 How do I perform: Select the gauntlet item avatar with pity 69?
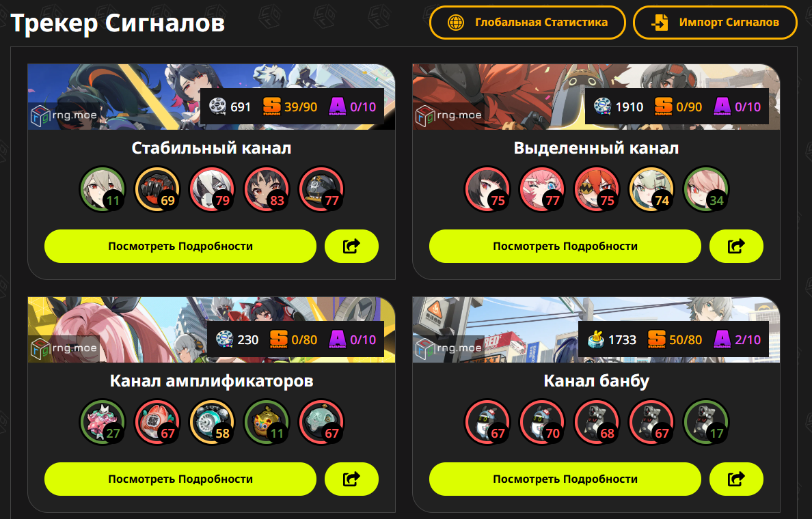pyautogui.click(x=157, y=189)
